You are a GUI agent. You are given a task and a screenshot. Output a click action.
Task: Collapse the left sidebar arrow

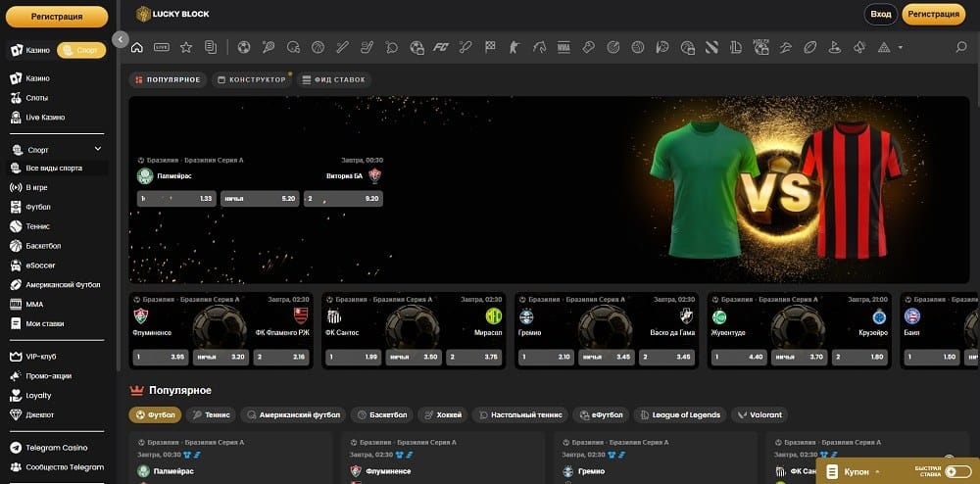[120, 39]
